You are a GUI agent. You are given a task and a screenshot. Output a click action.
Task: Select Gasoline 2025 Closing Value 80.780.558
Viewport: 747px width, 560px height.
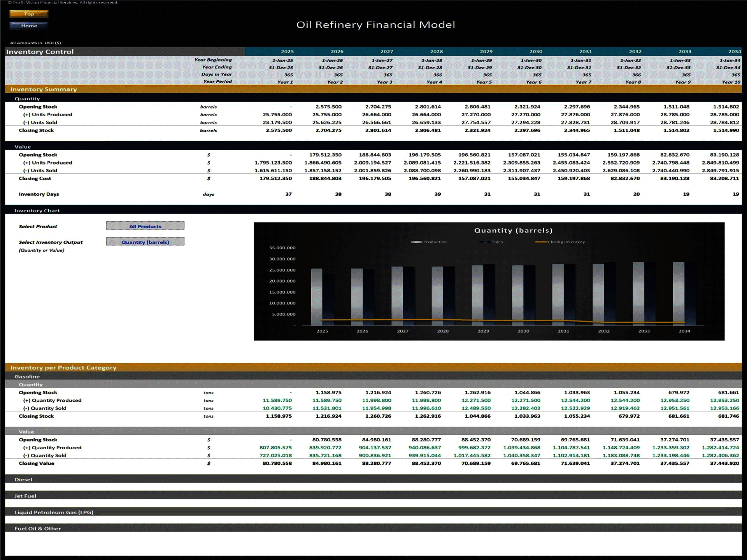point(277,463)
